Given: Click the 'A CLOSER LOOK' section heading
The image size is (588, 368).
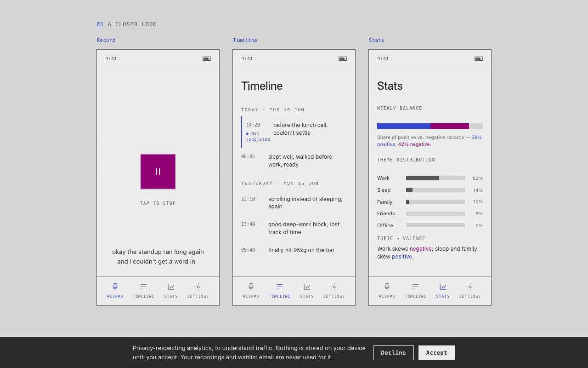Looking at the screenshot, I should click(x=132, y=24).
